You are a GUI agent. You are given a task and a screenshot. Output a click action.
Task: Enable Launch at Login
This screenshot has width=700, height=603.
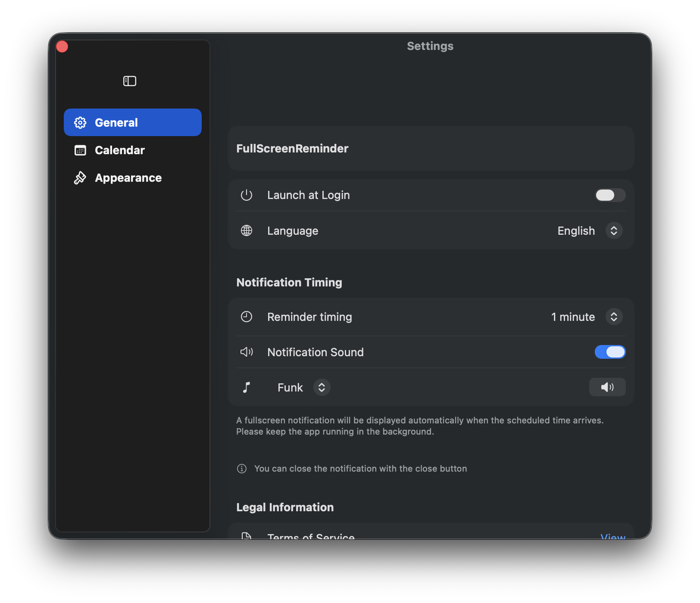click(610, 195)
